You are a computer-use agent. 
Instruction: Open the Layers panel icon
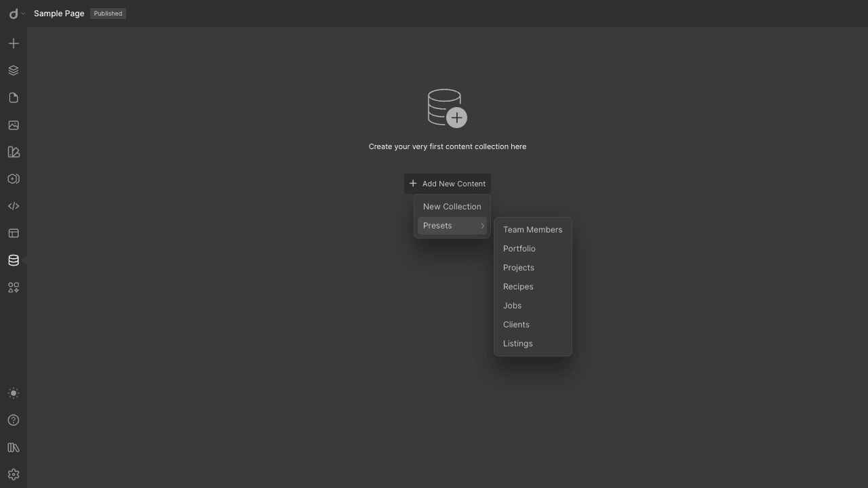tap(14, 70)
